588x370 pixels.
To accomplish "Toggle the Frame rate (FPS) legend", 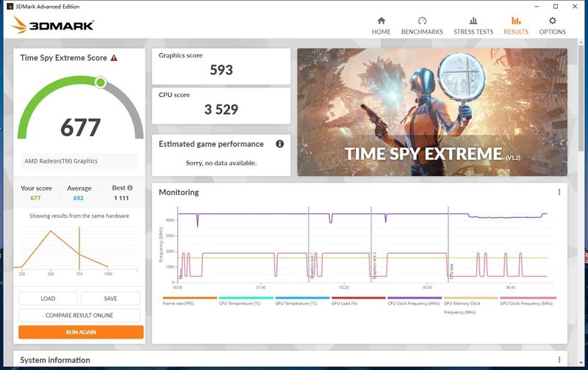I will (190, 301).
